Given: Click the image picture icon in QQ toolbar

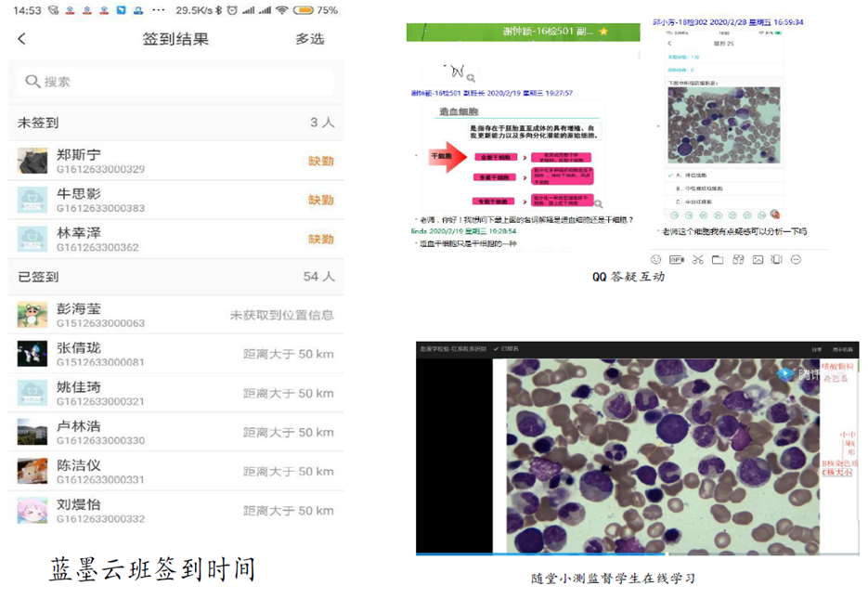Looking at the screenshot, I should click(x=758, y=259).
